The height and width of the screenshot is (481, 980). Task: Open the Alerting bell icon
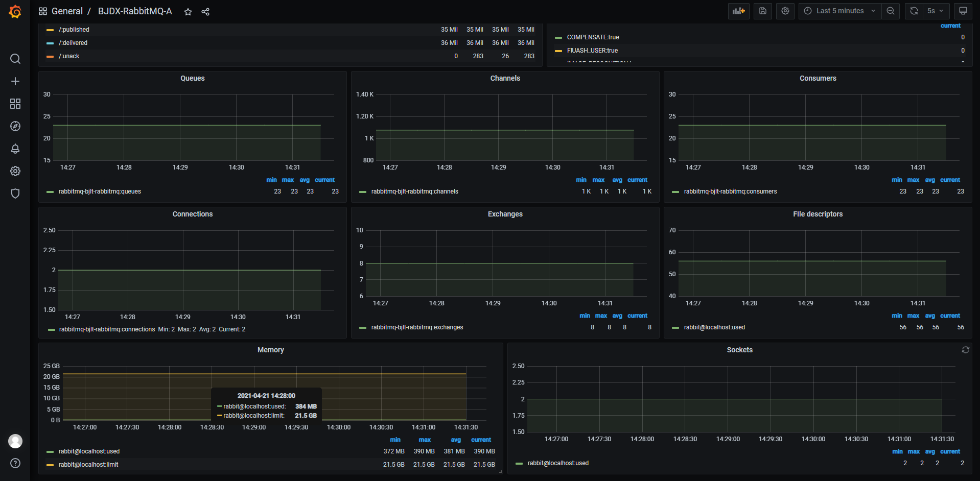pos(15,149)
